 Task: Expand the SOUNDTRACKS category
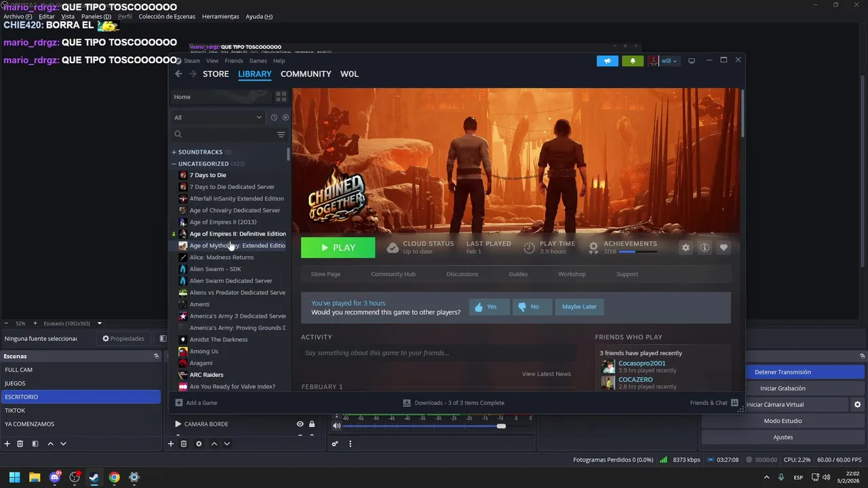coord(174,152)
